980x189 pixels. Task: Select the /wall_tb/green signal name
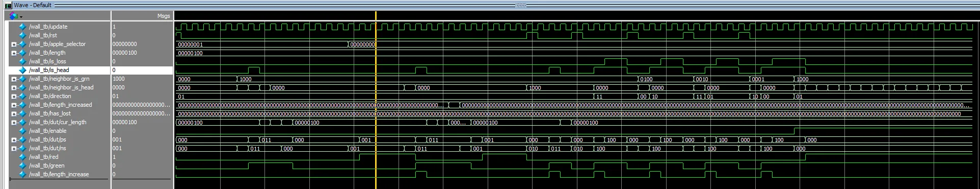(x=46, y=166)
